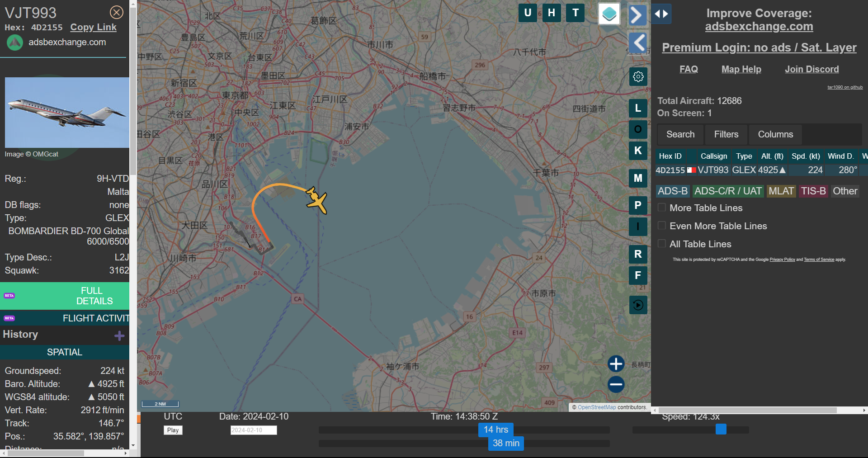The image size is (868, 458).
Task: Click the left chevron sidebar button
Action: (638, 43)
